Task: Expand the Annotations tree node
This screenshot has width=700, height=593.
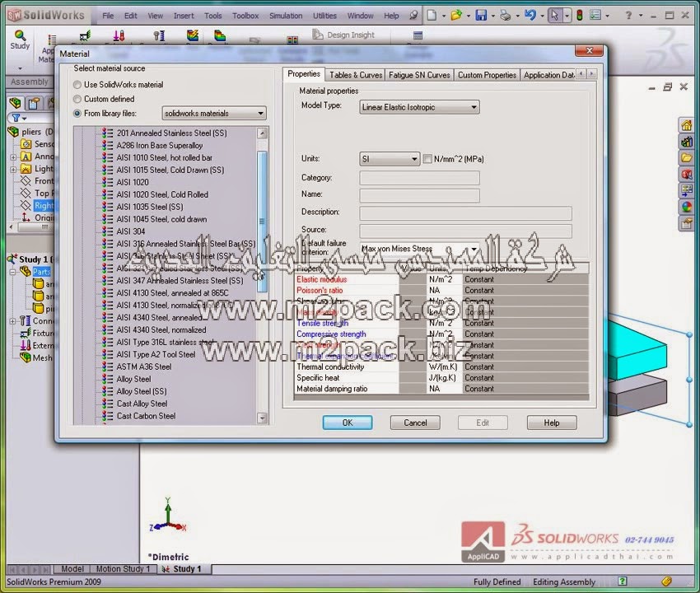Action: (x=13, y=156)
